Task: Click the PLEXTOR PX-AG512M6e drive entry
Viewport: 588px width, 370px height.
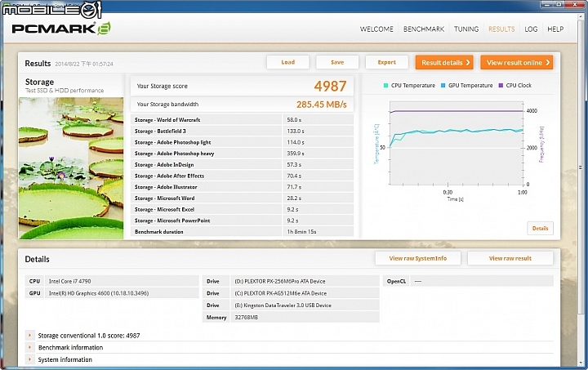Action: coord(305,293)
